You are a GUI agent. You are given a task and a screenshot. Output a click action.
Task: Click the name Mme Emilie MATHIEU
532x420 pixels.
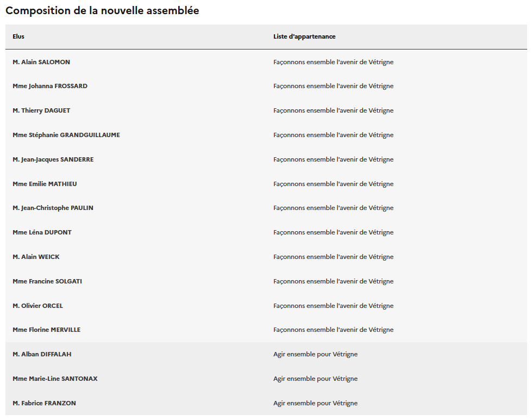[x=45, y=184]
